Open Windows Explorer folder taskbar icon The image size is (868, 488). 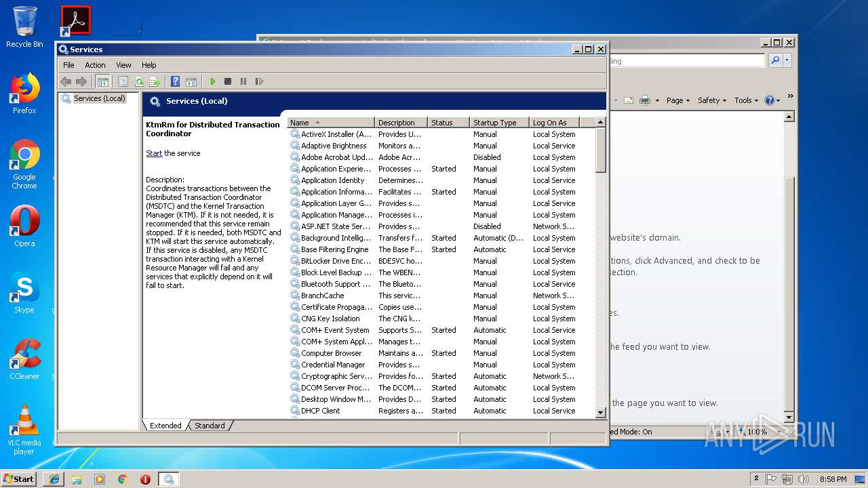click(77, 479)
